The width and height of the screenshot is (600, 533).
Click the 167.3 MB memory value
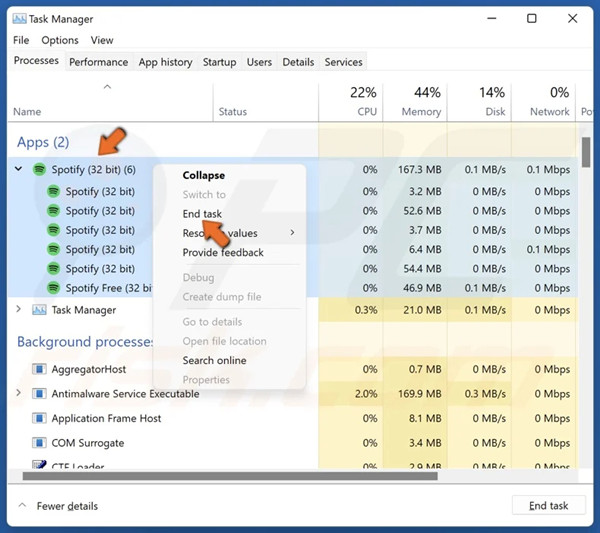[420, 169]
